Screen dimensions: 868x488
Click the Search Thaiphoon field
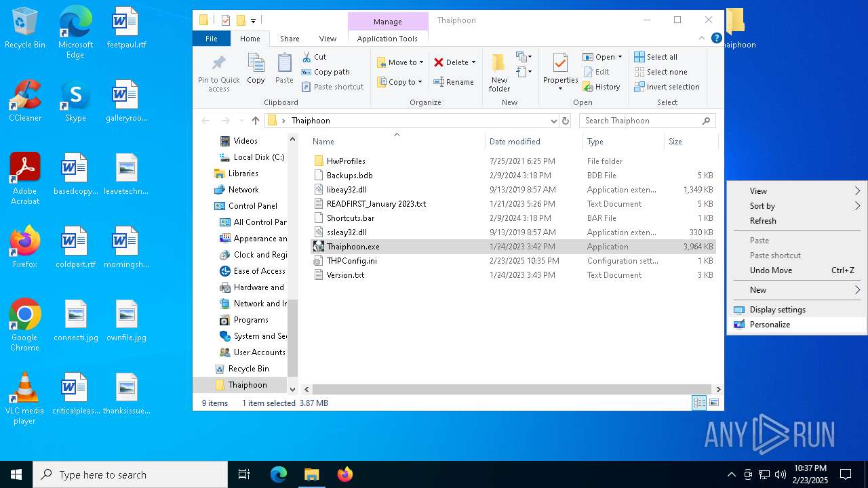pos(647,121)
